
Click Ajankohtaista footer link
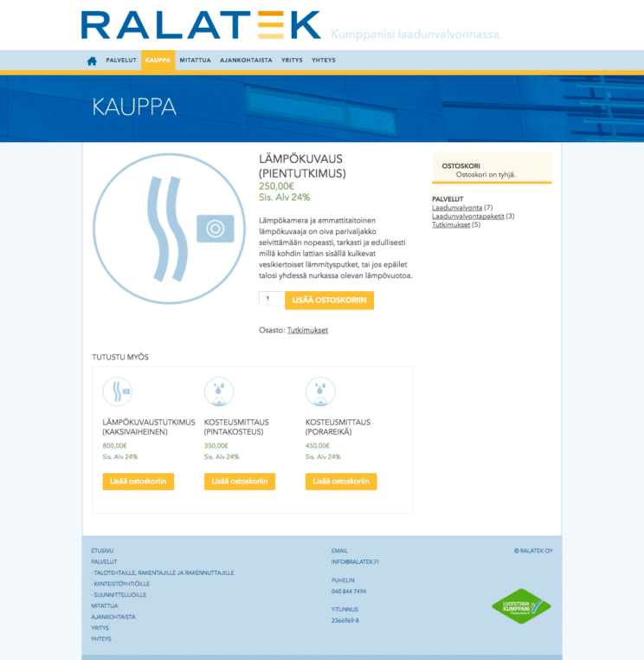(x=113, y=617)
